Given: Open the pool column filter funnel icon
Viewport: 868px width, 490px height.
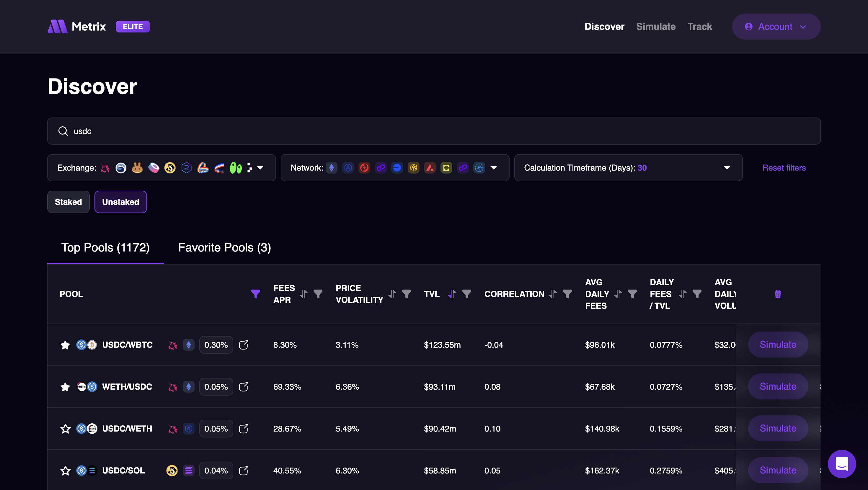Looking at the screenshot, I should coord(256,294).
